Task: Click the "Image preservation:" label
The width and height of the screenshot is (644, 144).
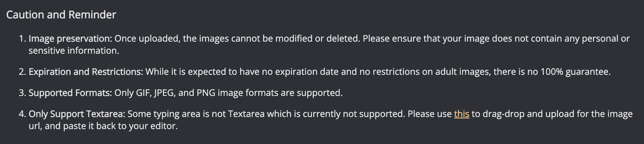Action: [70, 39]
